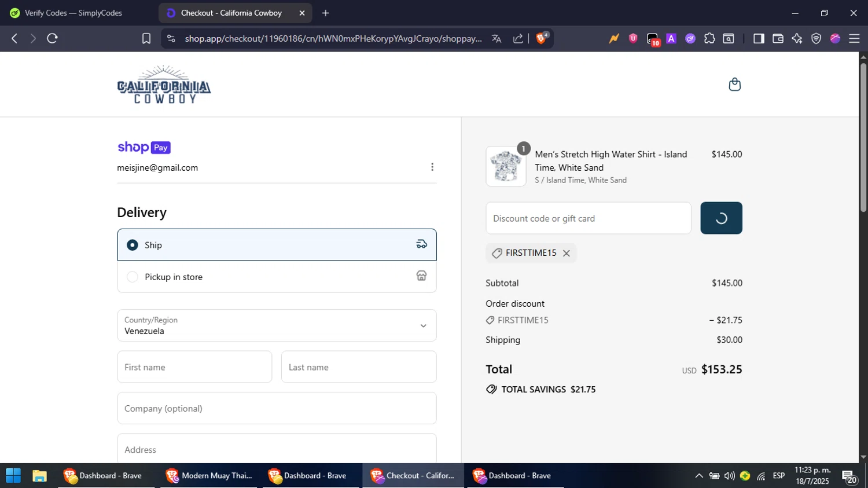Focus the Discount code or gift card field

(x=589, y=218)
